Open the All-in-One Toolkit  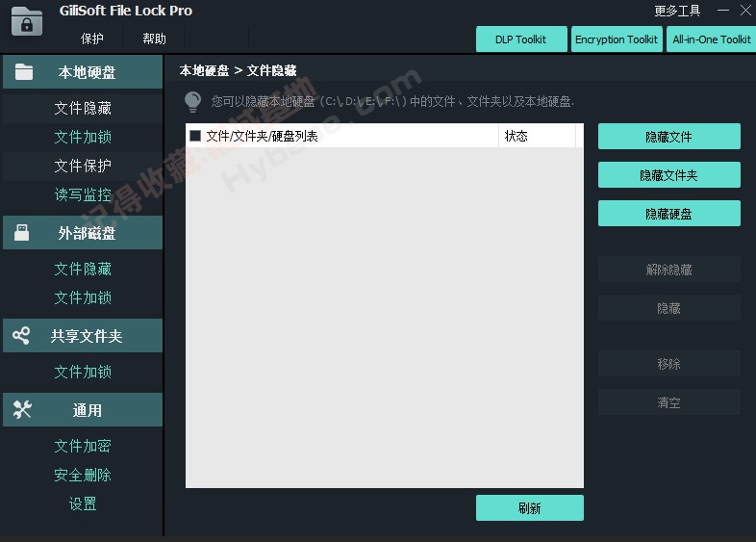point(711,39)
